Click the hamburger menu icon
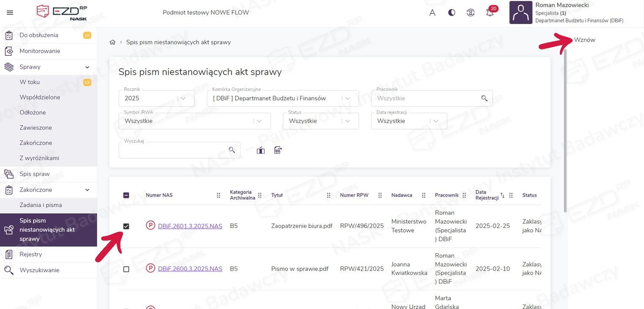 pos(10,13)
